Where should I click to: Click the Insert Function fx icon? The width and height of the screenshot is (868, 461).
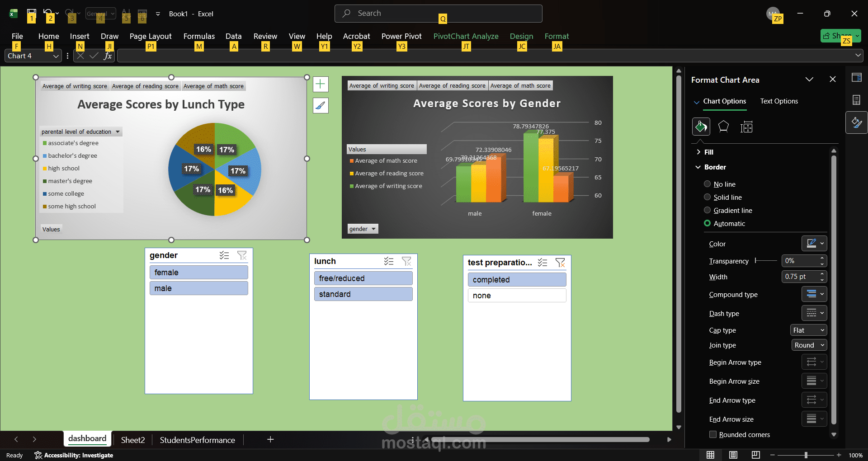tap(108, 56)
